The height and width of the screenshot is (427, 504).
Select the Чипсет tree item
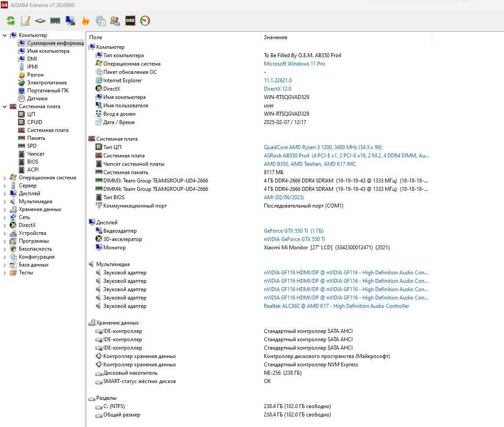[x=36, y=154]
